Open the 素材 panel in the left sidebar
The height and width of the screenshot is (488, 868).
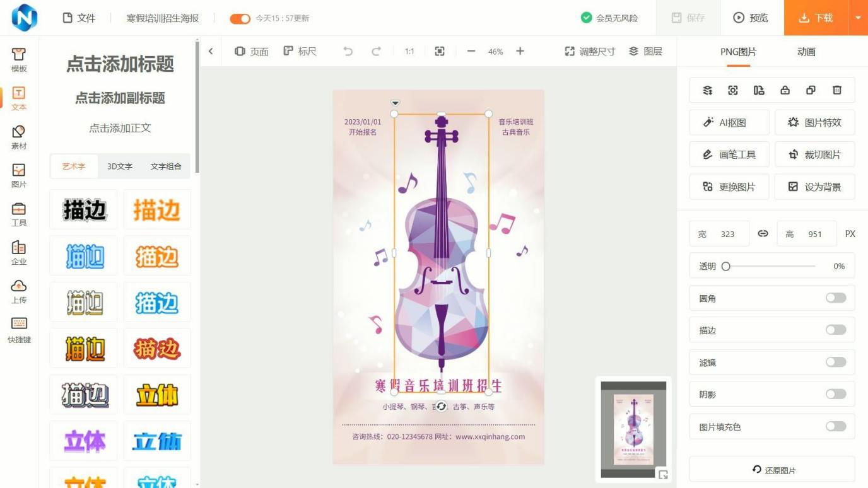click(x=18, y=136)
